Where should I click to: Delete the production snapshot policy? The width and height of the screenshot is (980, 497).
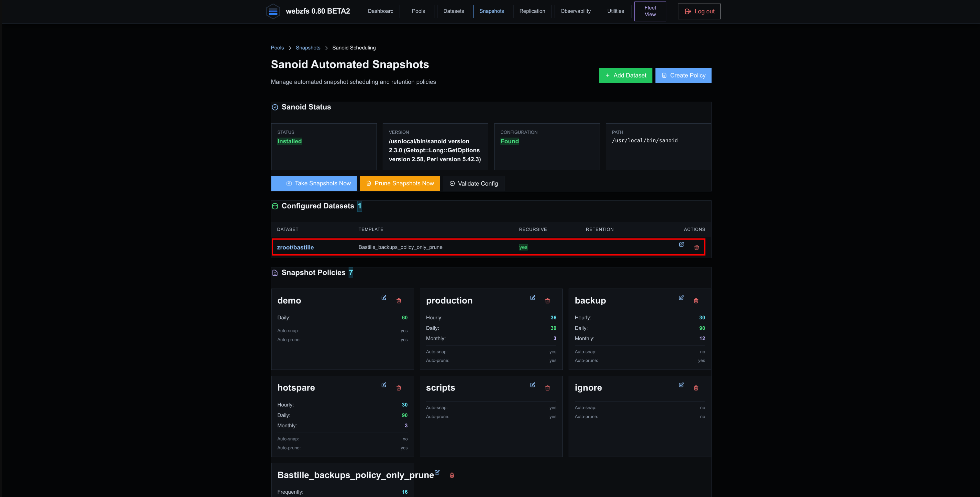[x=547, y=301]
